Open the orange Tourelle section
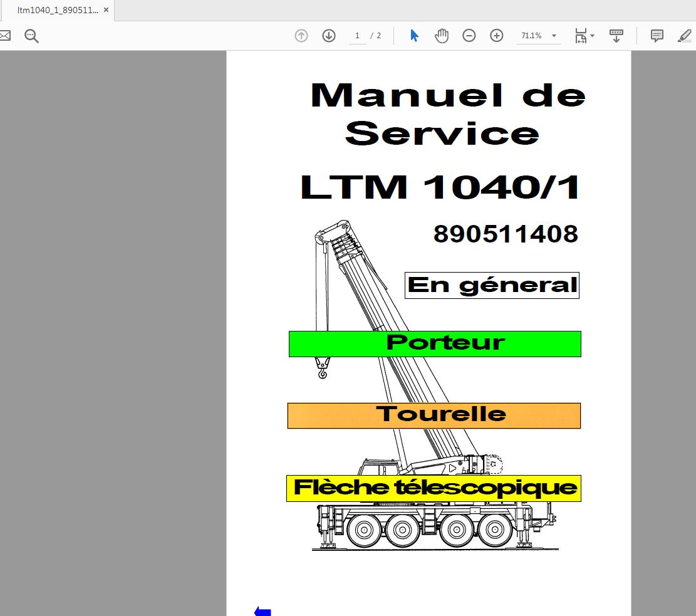 pyautogui.click(x=434, y=415)
